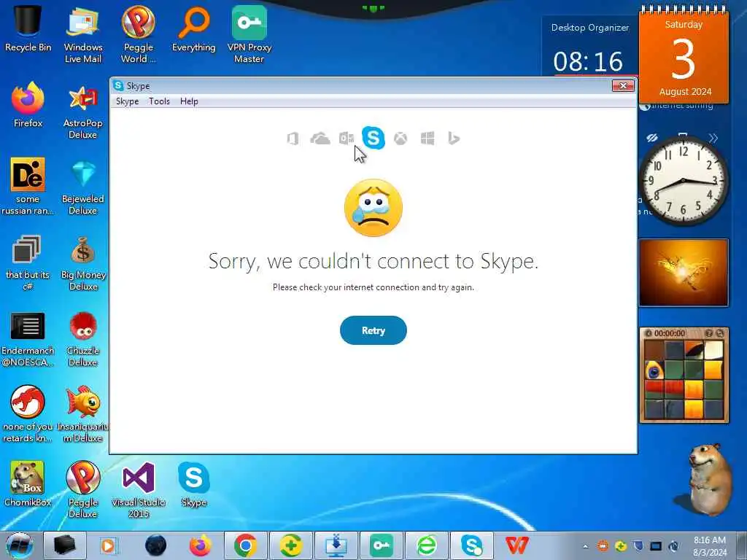Click the shield system tray icon
Viewport: 747px width, 560px height.
pyautogui.click(x=638, y=546)
